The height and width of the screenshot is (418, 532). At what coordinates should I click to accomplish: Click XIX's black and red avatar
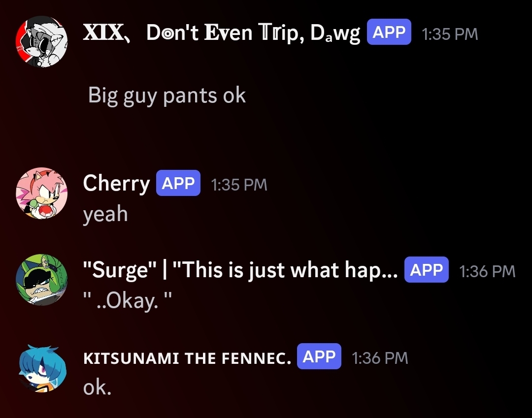pos(41,42)
